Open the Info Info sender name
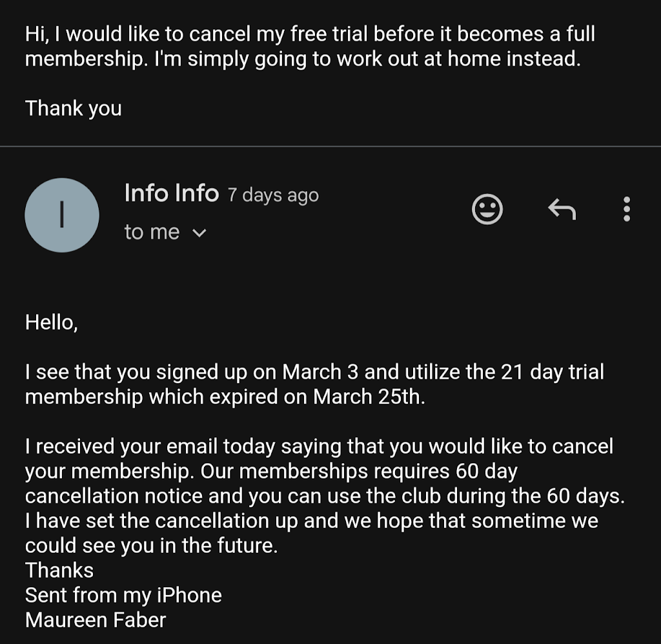 [171, 193]
